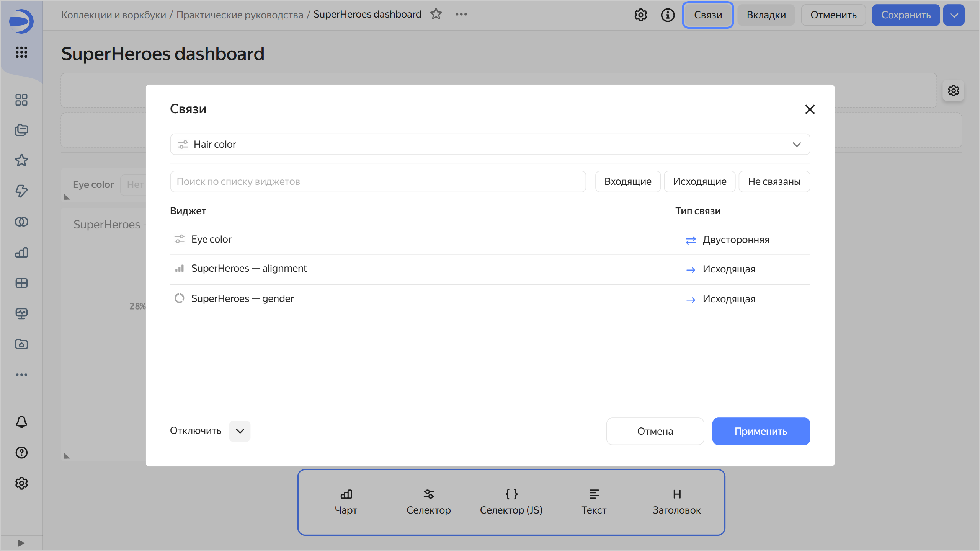This screenshot has height=551, width=980.
Task: Open the notifications bell in sidebar
Action: point(21,422)
